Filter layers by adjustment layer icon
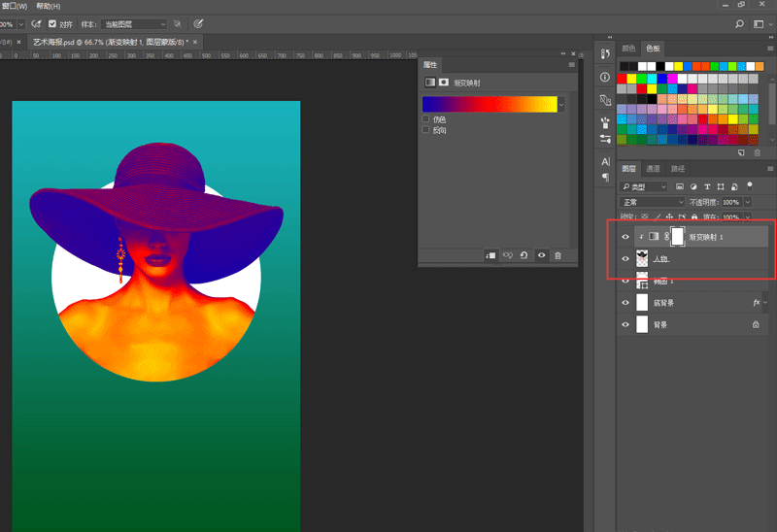The image size is (777, 532). point(693,186)
